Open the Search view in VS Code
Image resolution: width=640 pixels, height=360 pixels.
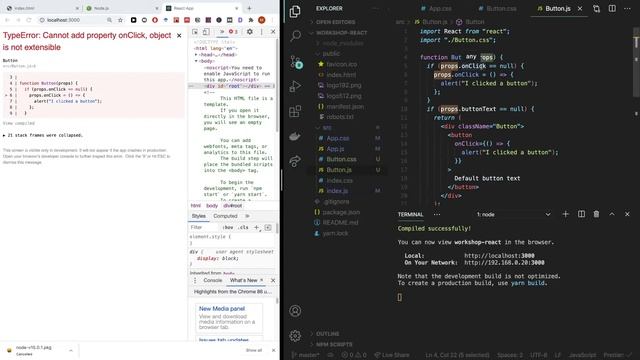click(x=295, y=36)
